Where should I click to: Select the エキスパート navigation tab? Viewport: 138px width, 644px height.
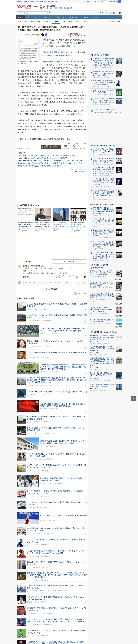pyautogui.click(x=48, y=17)
